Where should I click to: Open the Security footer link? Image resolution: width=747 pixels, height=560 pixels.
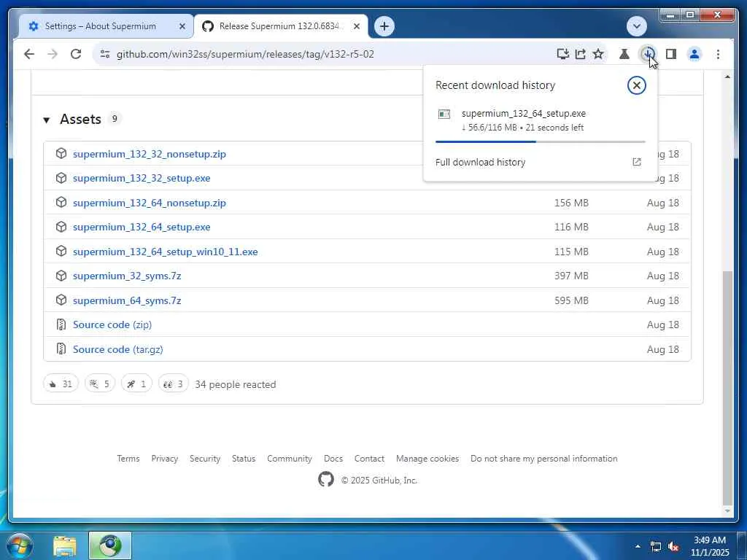tap(205, 459)
